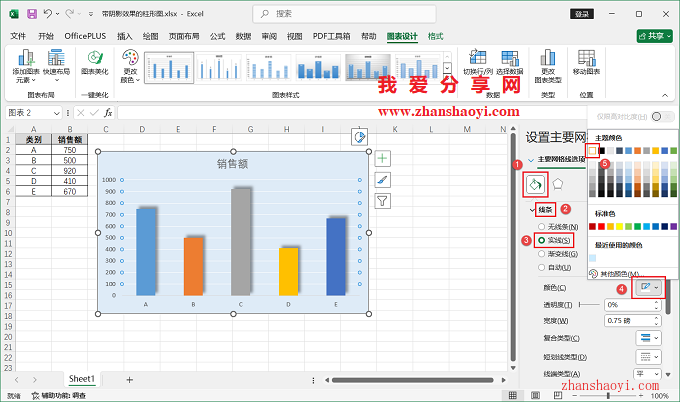Click the quick analysis icon above chart corner

click(x=360, y=137)
